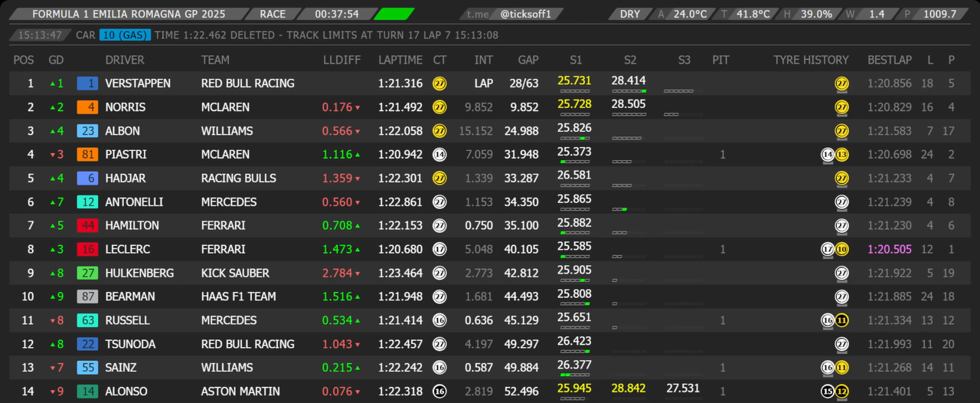Viewport: 980px width, 403px height.
Task: Click Norris's tyre history icon
Action: tap(841, 107)
